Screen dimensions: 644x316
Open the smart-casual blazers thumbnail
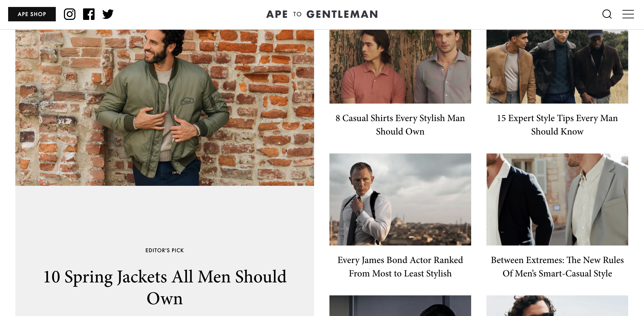click(x=557, y=199)
